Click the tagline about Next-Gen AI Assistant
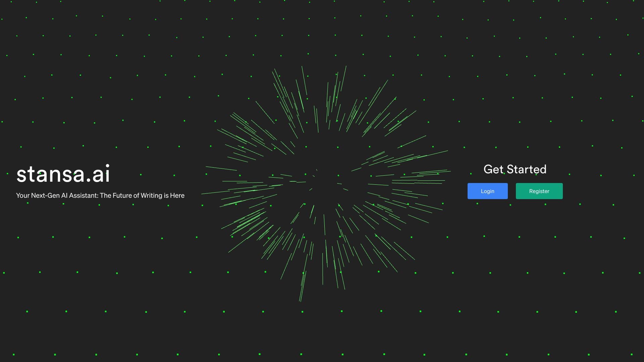 (x=100, y=195)
